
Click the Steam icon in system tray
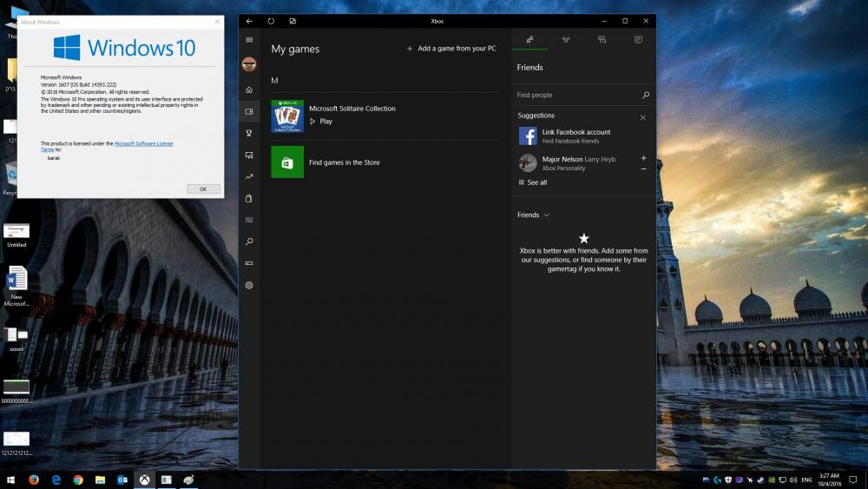pos(760,480)
